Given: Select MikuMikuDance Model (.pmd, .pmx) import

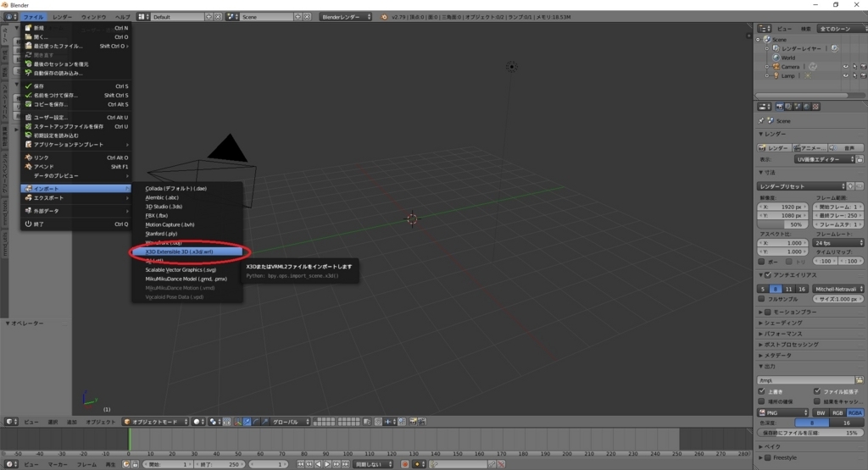Looking at the screenshot, I should pos(186,279).
